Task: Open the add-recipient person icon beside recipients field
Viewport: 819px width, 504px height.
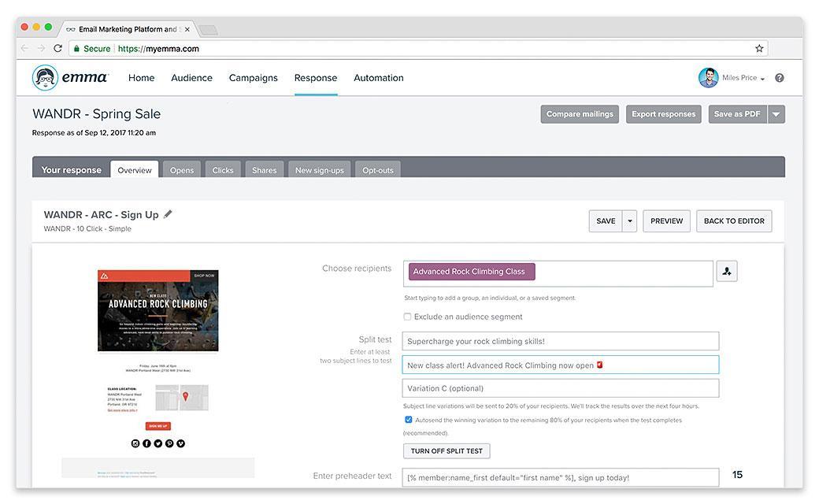Action: pos(726,271)
